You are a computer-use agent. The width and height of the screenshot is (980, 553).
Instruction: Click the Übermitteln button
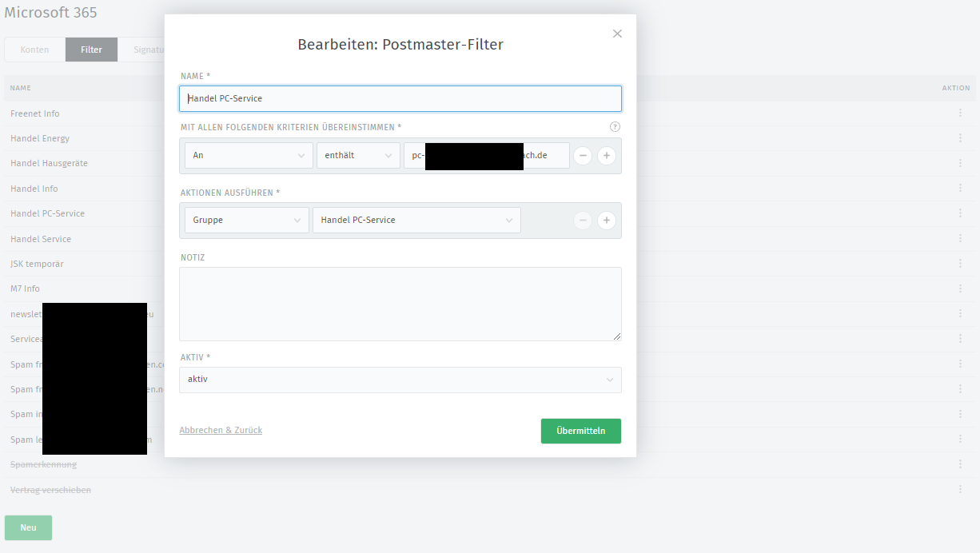pyautogui.click(x=581, y=431)
